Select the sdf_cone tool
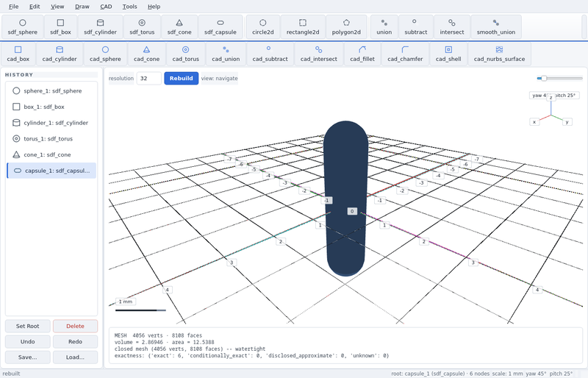Image resolution: width=588 pixels, height=378 pixels. [179, 27]
